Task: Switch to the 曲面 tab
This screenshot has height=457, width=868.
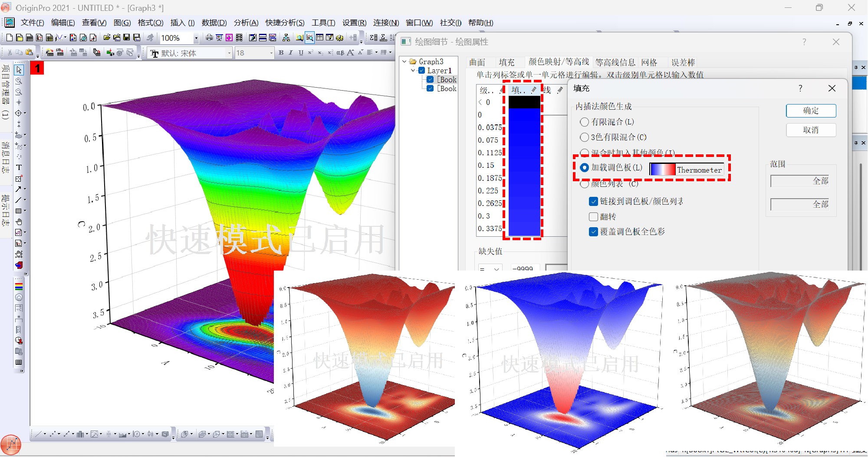Action: click(x=477, y=62)
